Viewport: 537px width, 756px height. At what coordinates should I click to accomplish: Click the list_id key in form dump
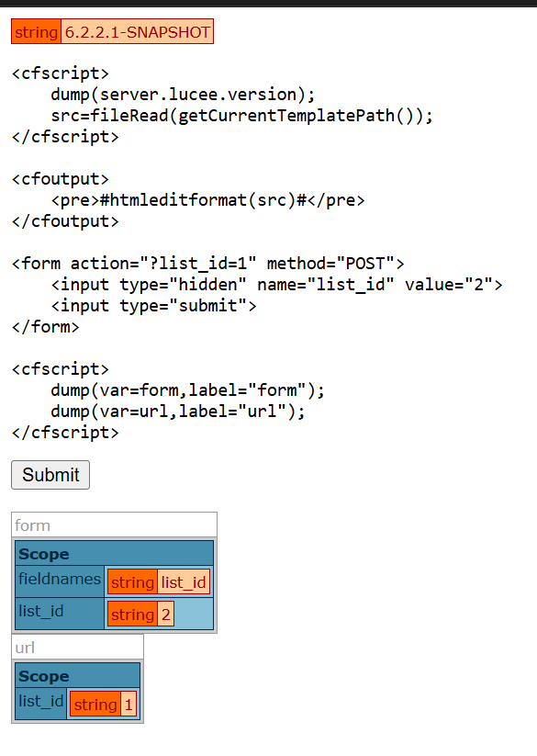(x=60, y=614)
